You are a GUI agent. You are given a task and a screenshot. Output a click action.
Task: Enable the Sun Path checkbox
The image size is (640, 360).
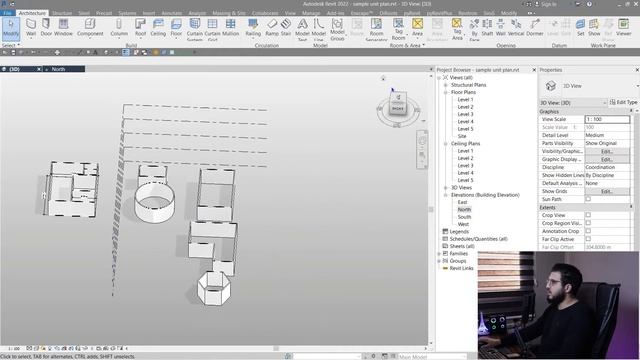click(588, 199)
